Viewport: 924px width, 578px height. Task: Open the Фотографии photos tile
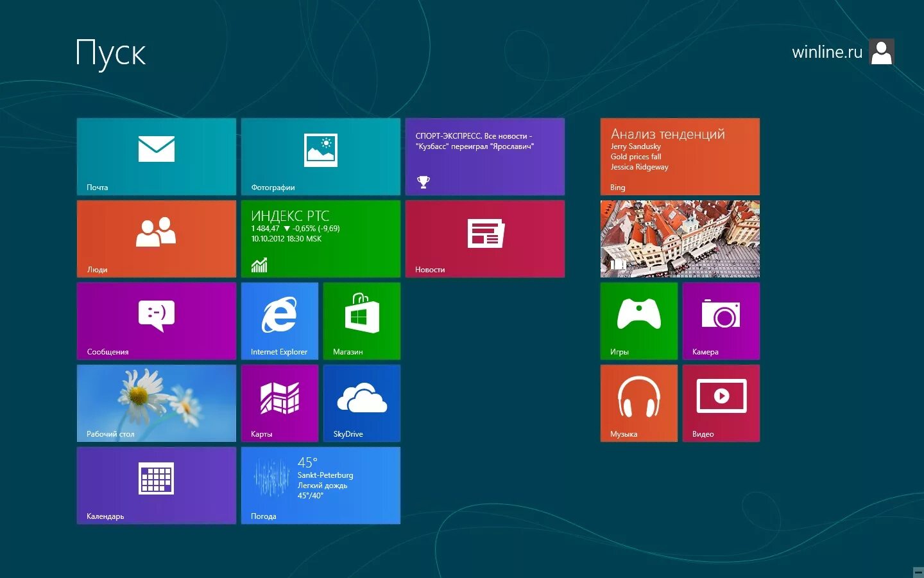321,157
